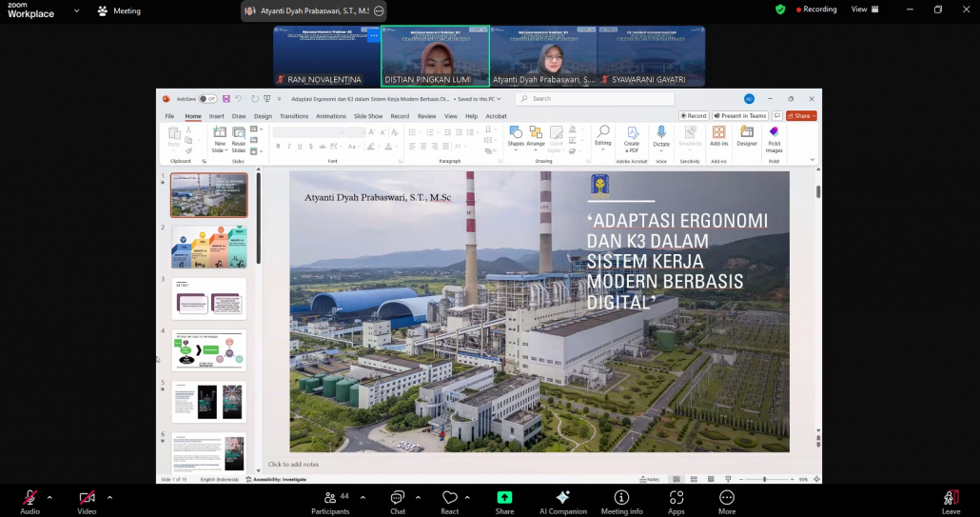
Task: Click the Leave meeting button
Action: coord(951,502)
